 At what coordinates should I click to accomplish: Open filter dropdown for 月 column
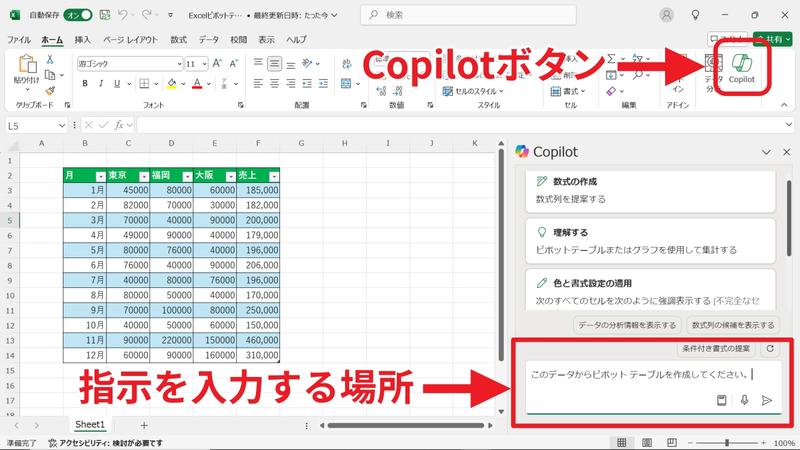pyautogui.click(x=101, y=177)
